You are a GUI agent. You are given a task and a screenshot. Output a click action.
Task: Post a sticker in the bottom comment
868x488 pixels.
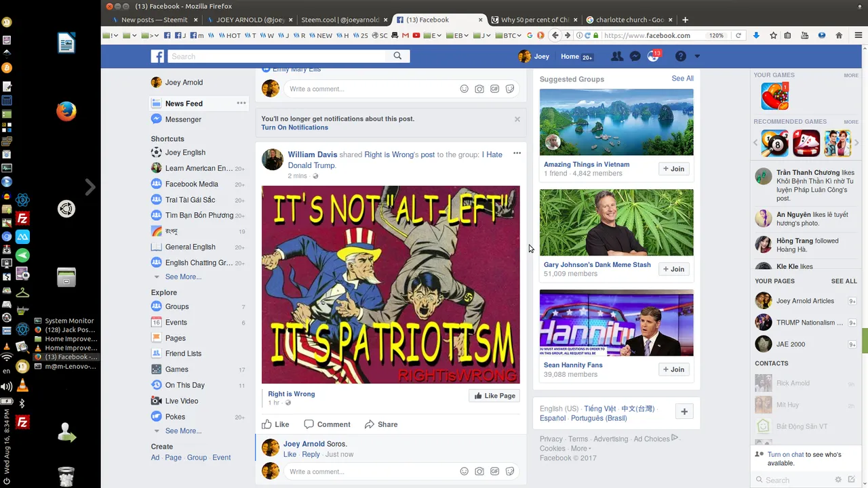(510, 471)
